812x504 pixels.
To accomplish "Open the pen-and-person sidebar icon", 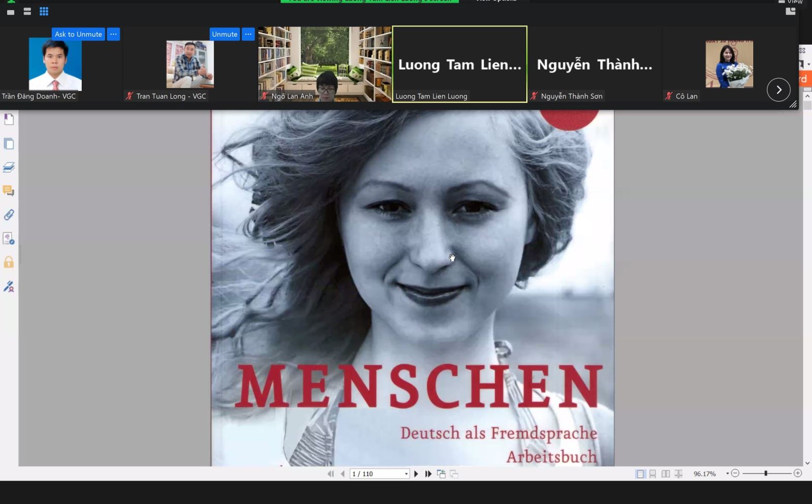I will click(9, 286).
